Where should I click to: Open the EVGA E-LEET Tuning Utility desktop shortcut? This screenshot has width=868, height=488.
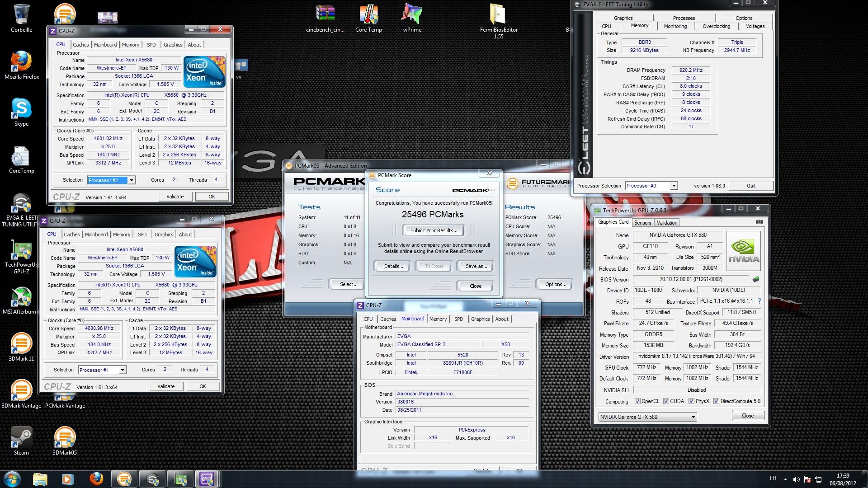(20, 210)
